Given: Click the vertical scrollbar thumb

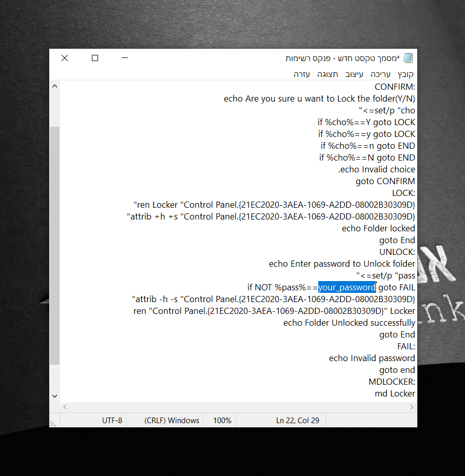Looking at the screenshot, I should tap(55, 245).
